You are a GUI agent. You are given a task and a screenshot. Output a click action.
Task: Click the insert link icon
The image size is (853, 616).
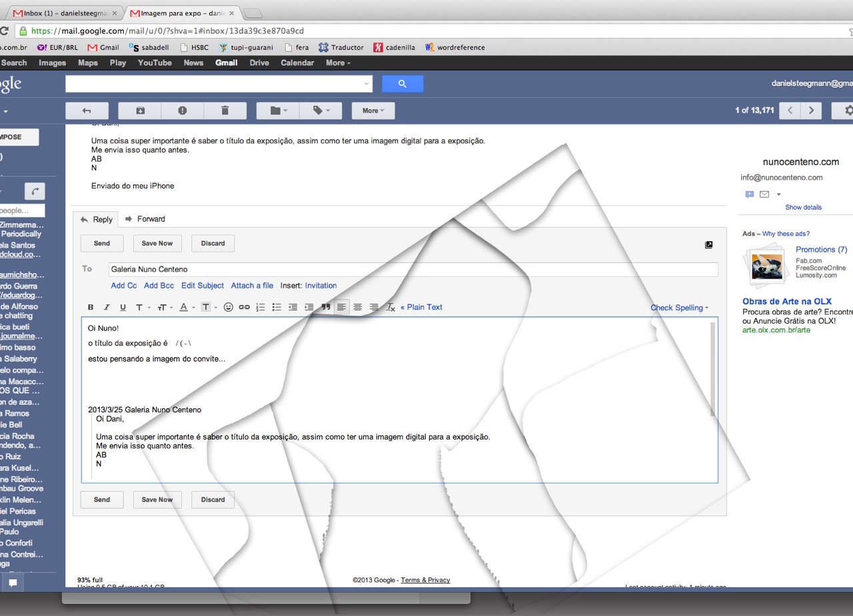[x=245, y=307]
